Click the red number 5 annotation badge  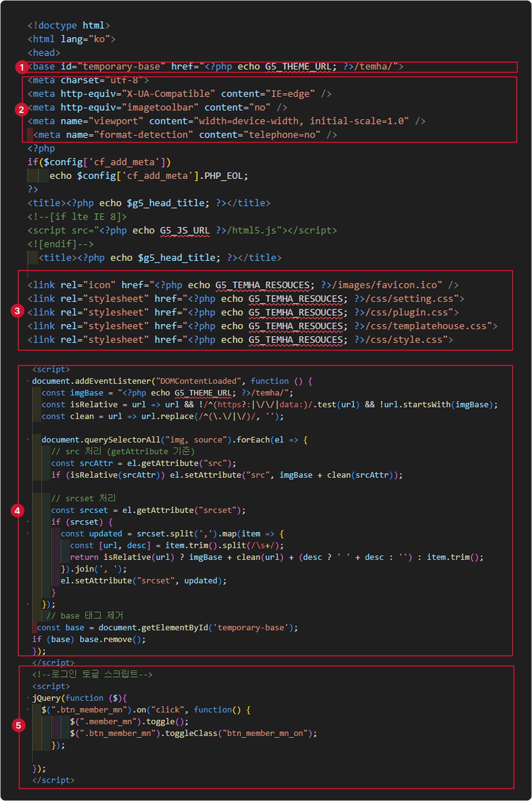coord(18,725)
